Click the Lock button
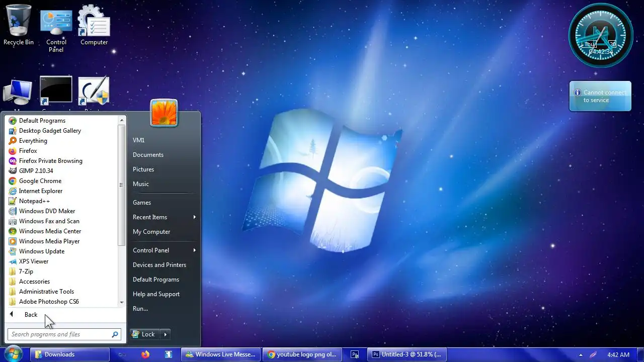Screen dimensions: 644x362 [145, 334]
